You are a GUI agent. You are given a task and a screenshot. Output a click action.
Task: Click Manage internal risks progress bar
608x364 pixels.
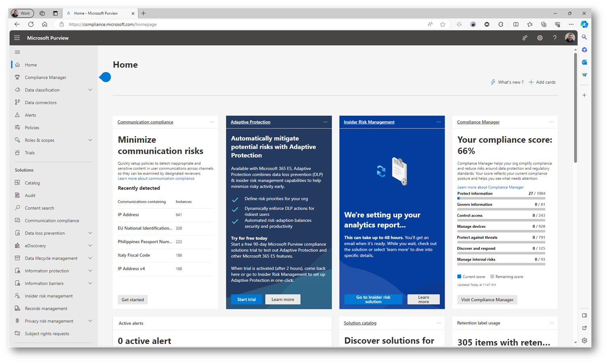501,264
